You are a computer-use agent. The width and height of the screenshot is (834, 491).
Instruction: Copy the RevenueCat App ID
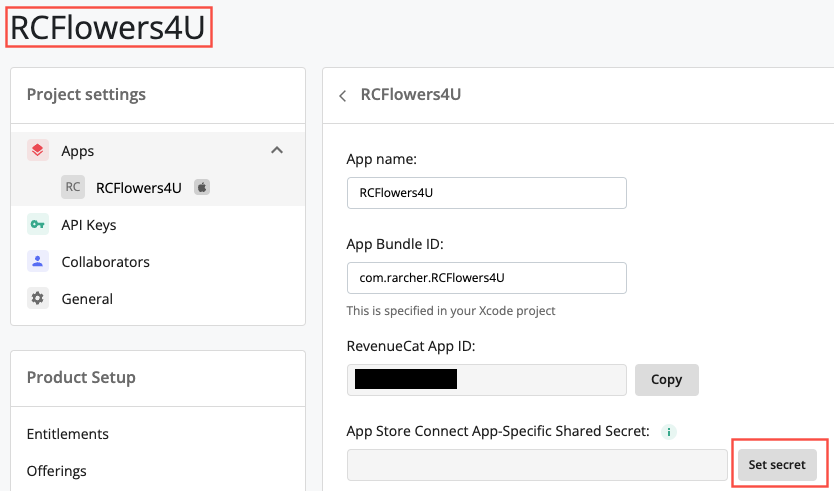point(666,380)
